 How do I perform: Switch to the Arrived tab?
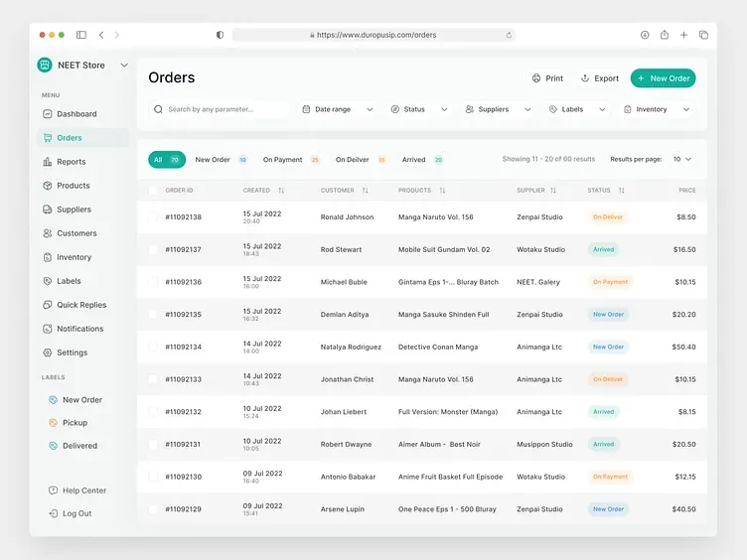[x=423, y=160]
